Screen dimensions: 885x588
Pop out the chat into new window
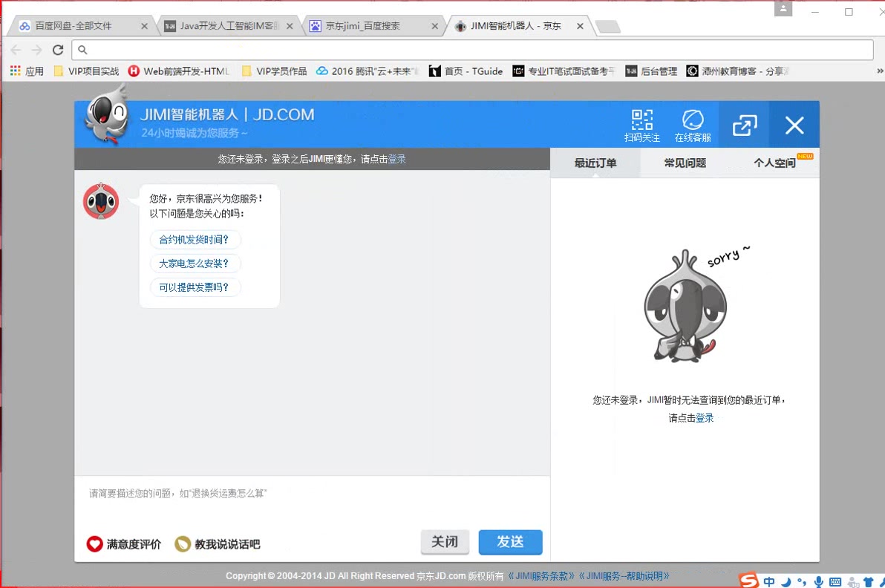click(745, 125)
